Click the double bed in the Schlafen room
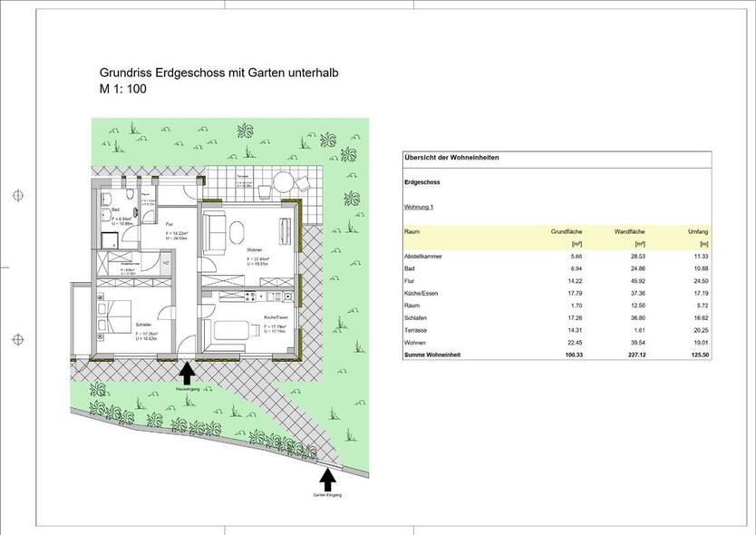The image size is (756, 535). [114, 317]
